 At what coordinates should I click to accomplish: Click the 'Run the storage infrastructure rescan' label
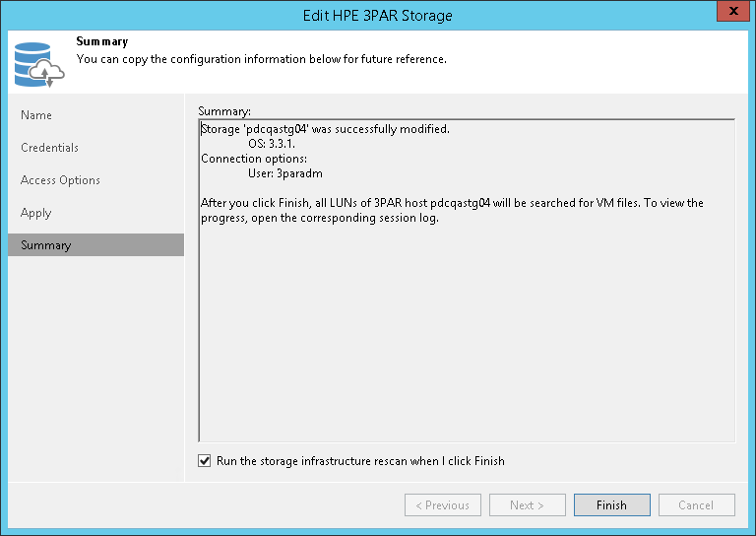[360, 461]
